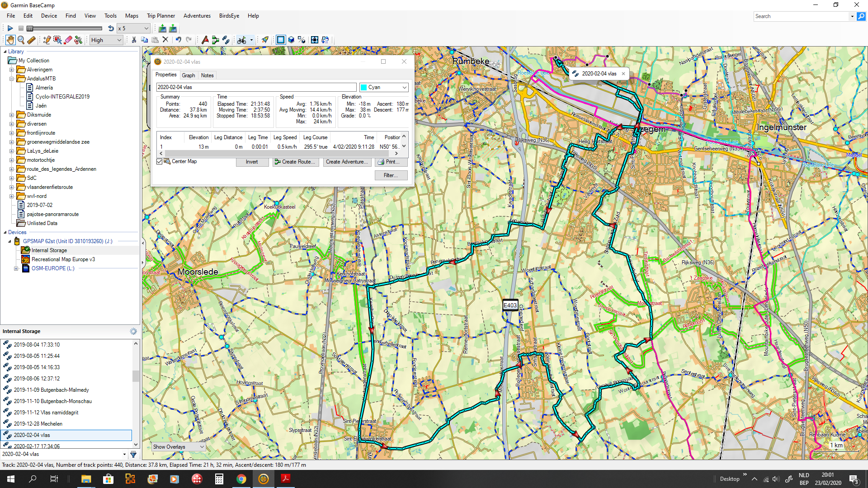868x488 pixels.
Task: Click the Copy icon
Action: coord(144,40)
